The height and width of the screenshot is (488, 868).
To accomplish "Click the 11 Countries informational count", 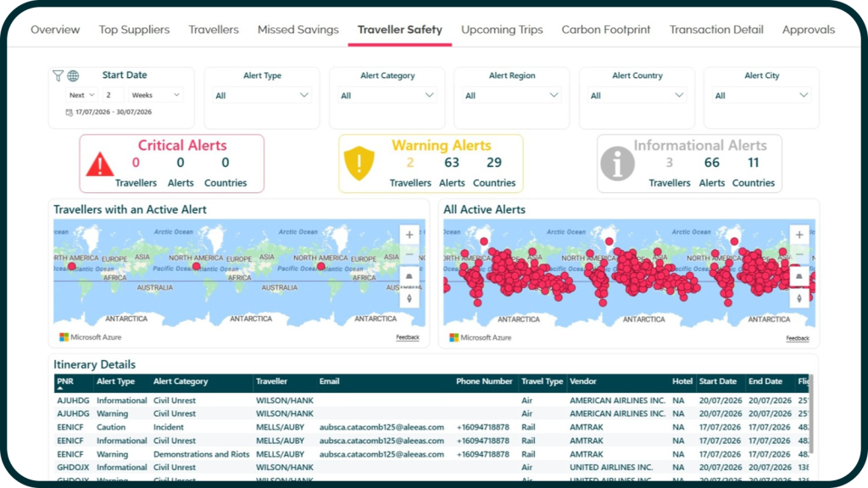I will (753, 163).
